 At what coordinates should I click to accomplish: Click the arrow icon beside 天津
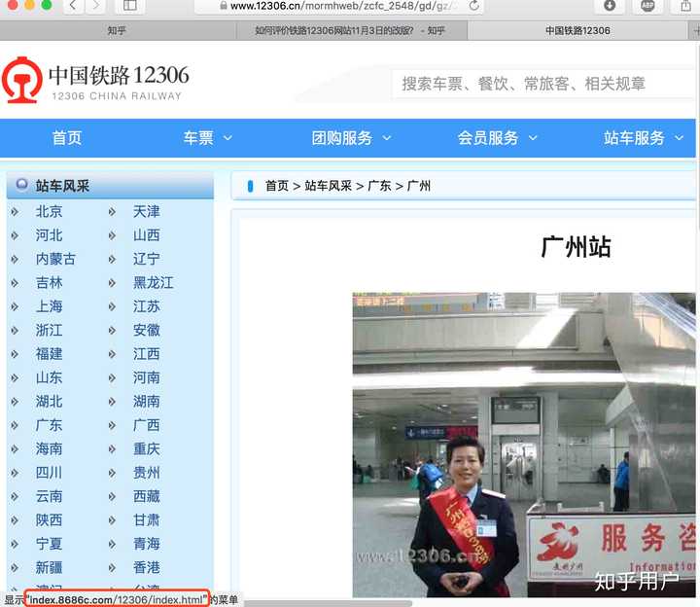pyautogui.click(x=112, y=212)
